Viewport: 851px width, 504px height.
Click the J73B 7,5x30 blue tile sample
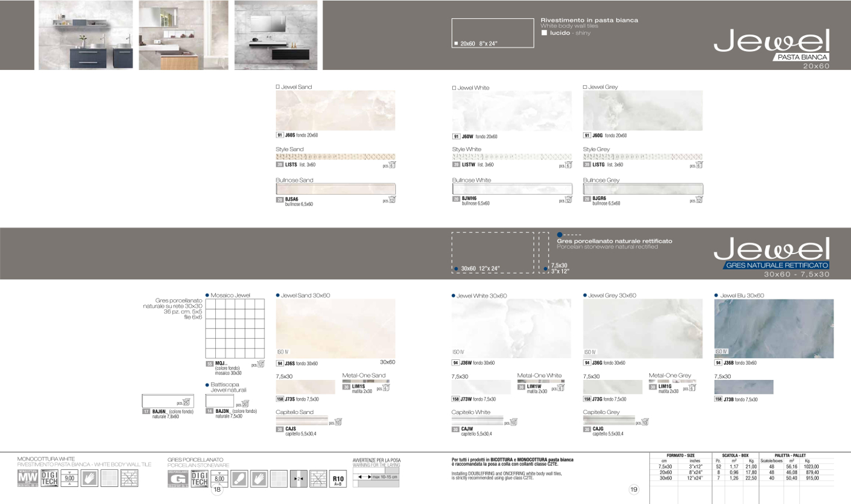[x=744, y=387]
